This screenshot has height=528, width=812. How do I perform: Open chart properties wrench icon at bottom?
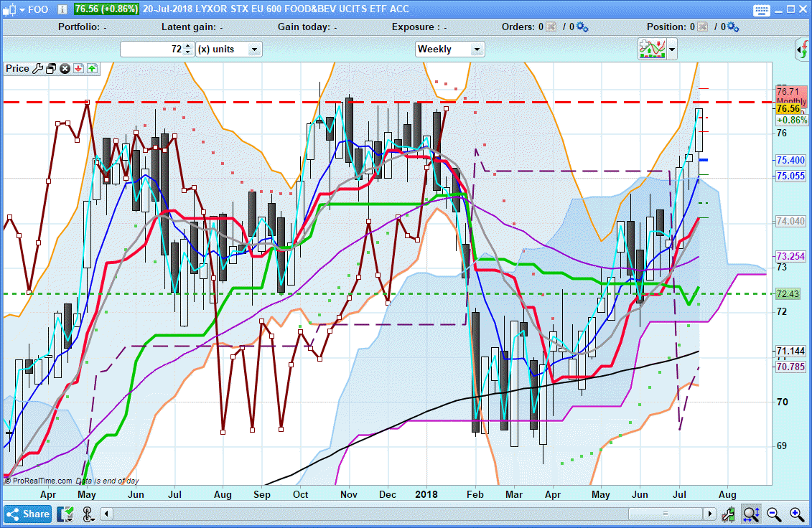pos(729,514)
